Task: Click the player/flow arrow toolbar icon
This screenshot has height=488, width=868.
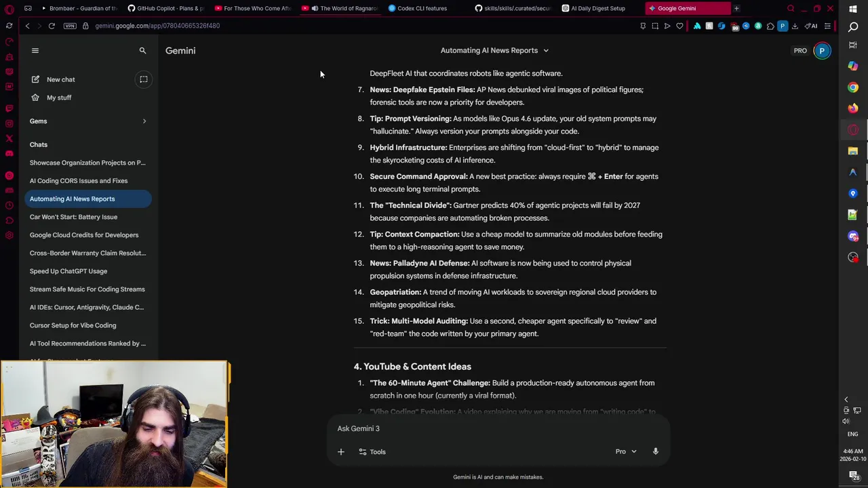Action: (667, 26)
